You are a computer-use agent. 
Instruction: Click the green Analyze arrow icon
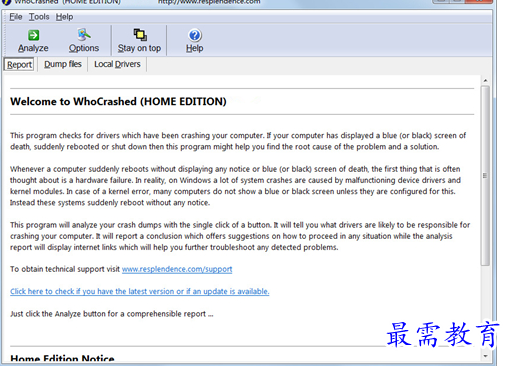tap(33, 35)
